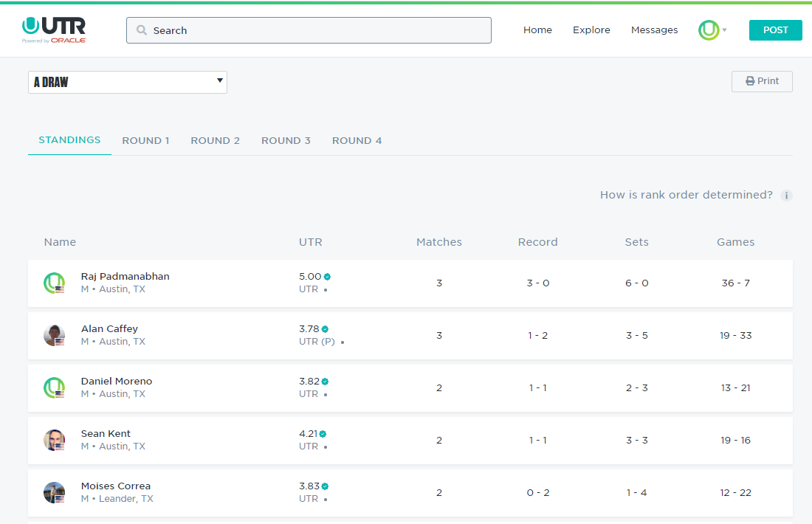This screenshot has width=812, height=524.
Task: Open Alan Caffey's profile photo
Action: tap(54, 335)
